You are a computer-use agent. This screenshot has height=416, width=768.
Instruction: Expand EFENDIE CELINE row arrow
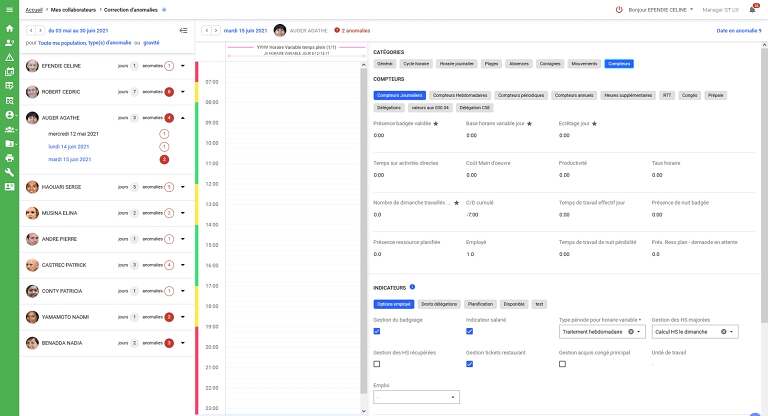(x=183, y=66)
